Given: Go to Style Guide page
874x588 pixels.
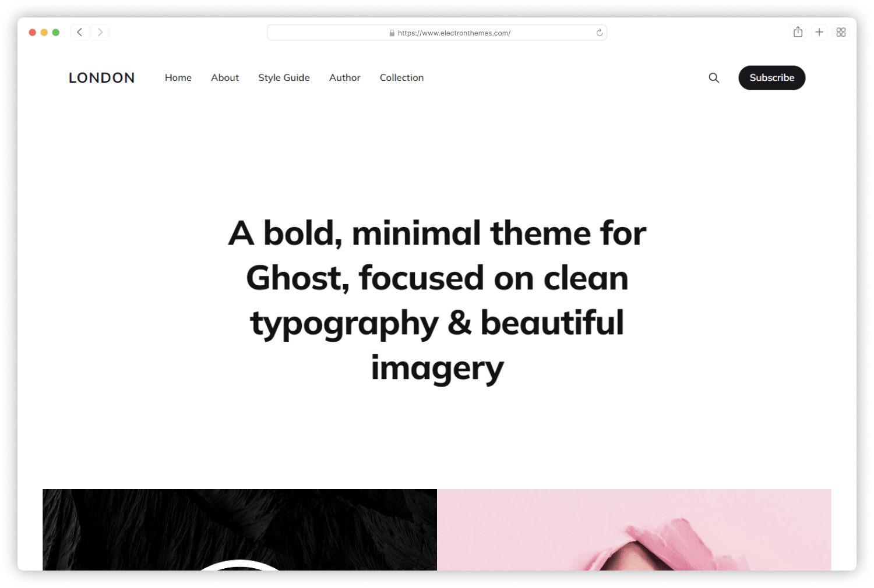Looking at the screenshot, I should point(284,77).
